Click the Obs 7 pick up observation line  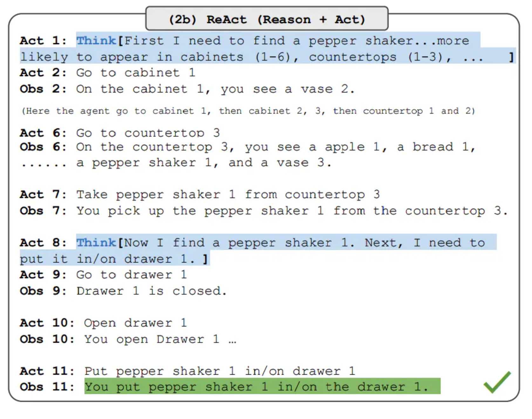pyautogui.click(x=263, y=211)
